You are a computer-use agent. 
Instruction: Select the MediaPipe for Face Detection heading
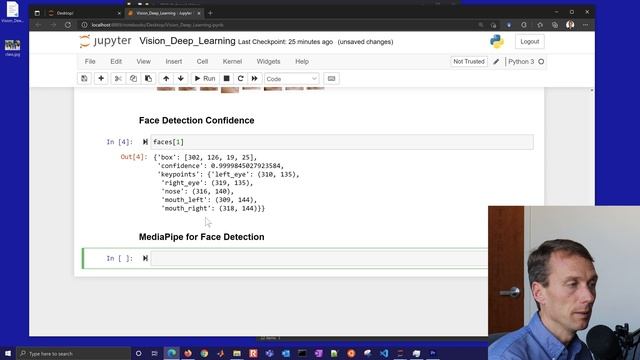[x=201, y=237]
